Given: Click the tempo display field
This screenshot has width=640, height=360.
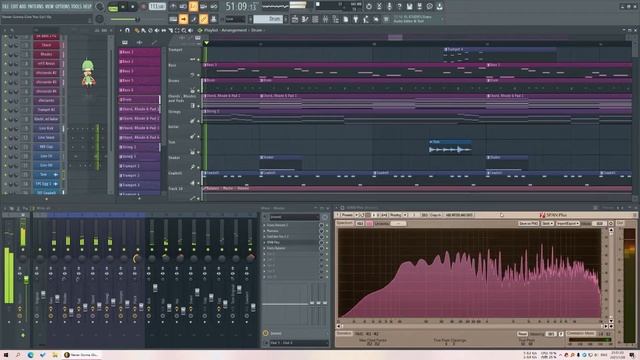Looking at the screenshot, I should tap(157, 7).
